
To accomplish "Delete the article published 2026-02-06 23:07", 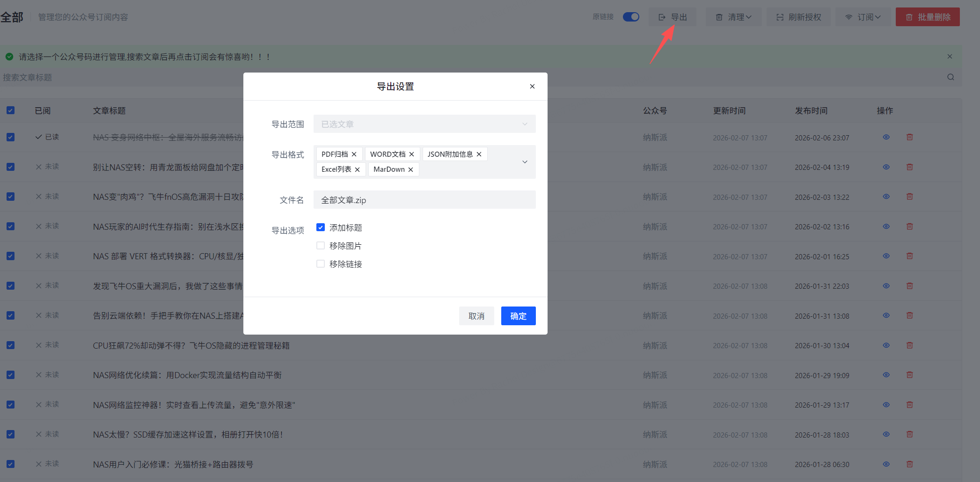I will [x=909, y=137].
